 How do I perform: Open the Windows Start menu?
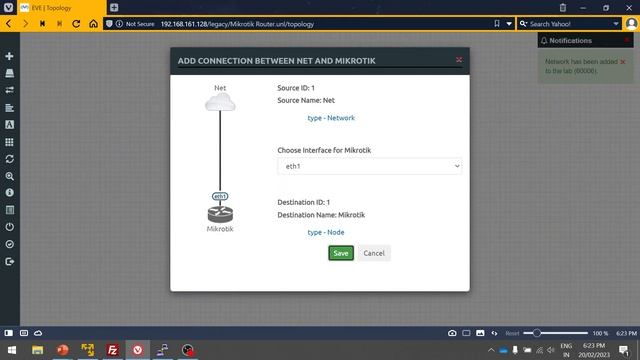coord(12,350)
